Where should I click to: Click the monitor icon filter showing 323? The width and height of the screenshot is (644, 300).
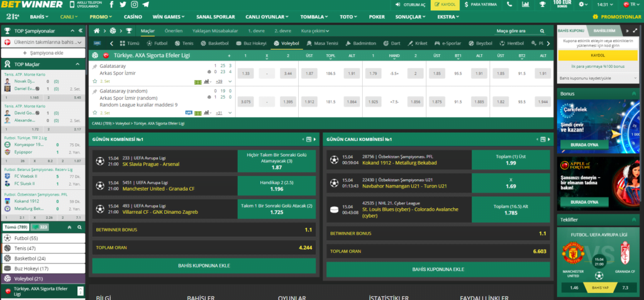(x=40, y=227)
